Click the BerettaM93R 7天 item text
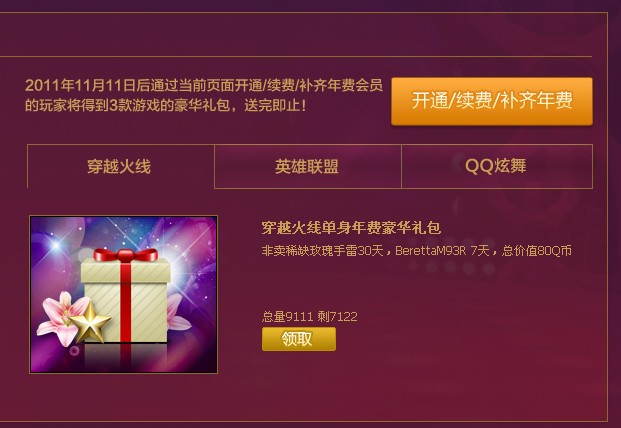 tap(442, 251)
